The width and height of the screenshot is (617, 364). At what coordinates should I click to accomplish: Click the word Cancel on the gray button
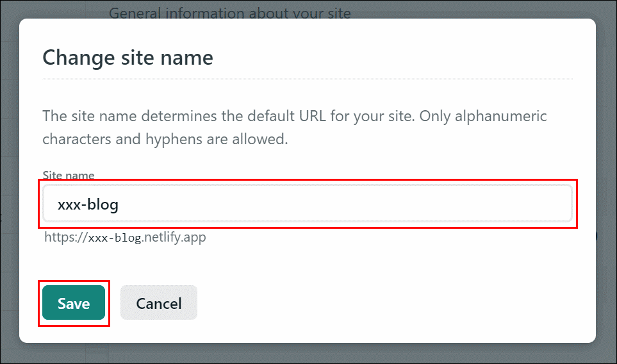(159, 303)
